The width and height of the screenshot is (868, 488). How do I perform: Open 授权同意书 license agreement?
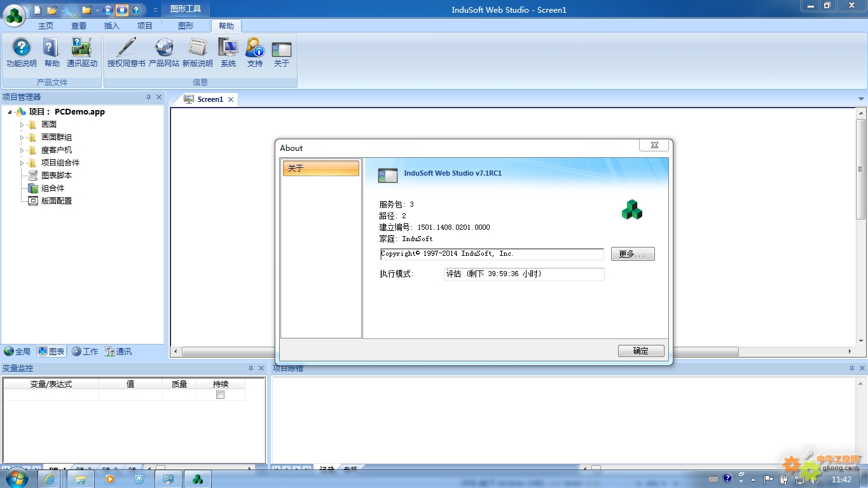[126, 52]
